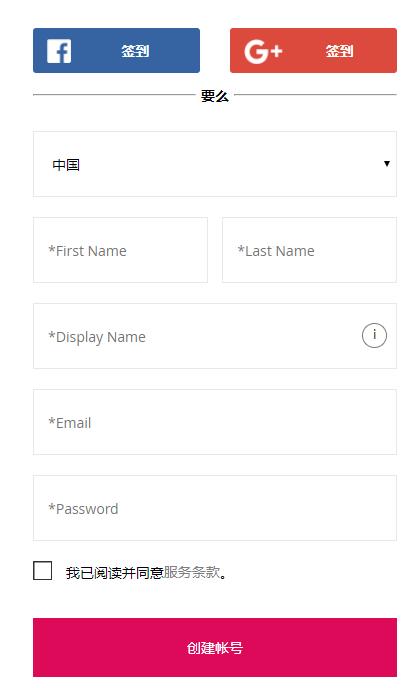
Task: Click the plus sign in Google+ logo
Action: pyautogui.click(x=276, y=51)
